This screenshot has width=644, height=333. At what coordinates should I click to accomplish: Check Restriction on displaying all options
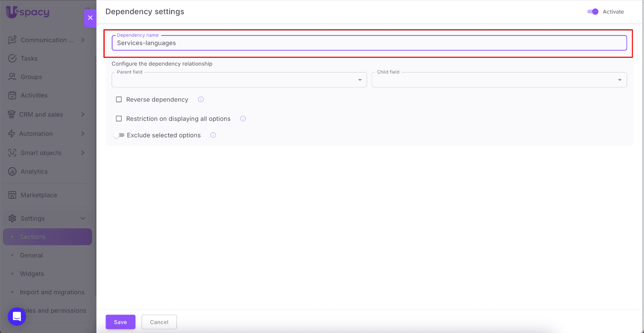tap(119, 119)
